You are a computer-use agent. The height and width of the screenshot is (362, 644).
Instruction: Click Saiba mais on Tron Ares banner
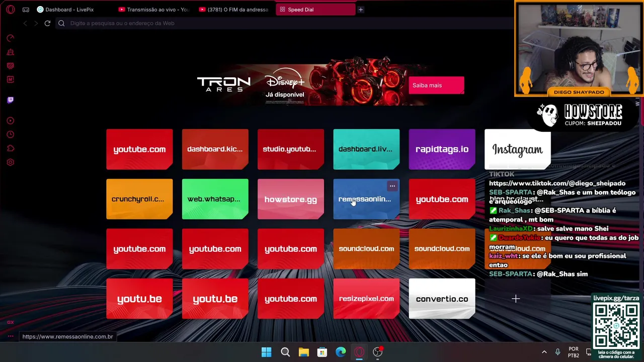tap(436, 85)
